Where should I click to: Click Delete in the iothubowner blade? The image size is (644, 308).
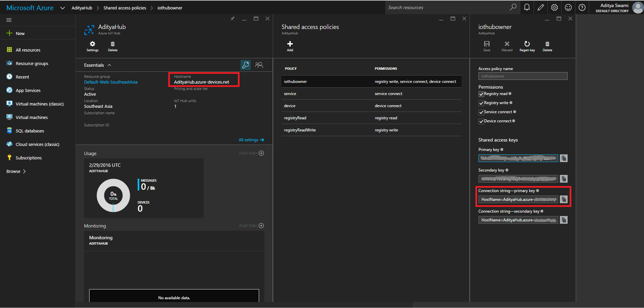[x=547, y=46]
